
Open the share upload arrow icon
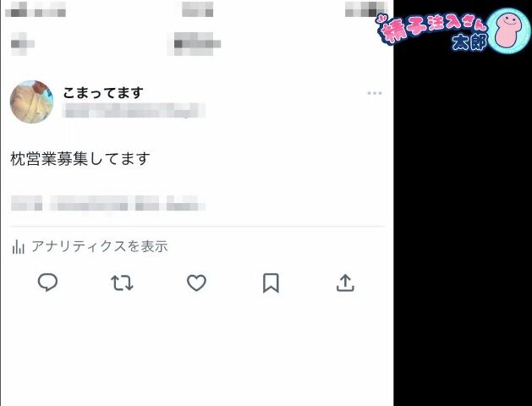345,283
